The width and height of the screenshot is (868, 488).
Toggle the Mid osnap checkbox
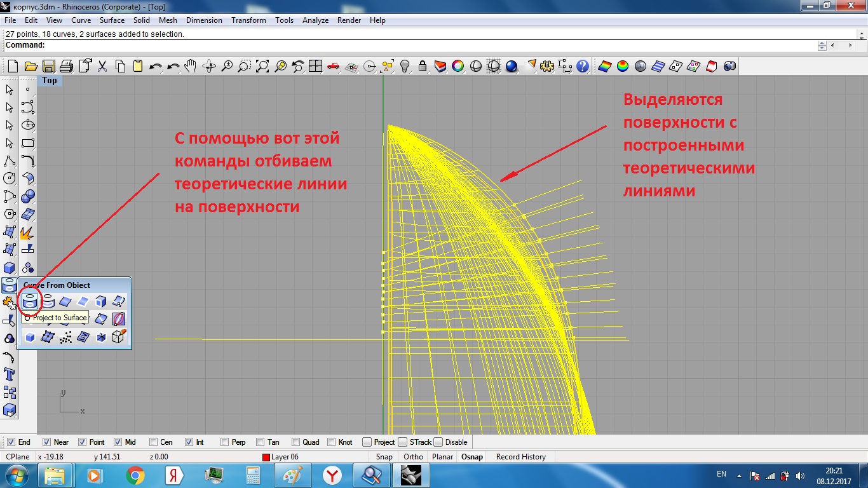click(x=118, y=442)
